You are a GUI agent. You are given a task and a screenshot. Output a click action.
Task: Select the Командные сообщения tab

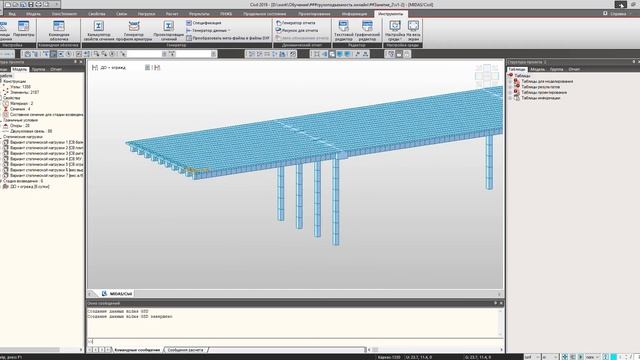[x=137, y=350]
